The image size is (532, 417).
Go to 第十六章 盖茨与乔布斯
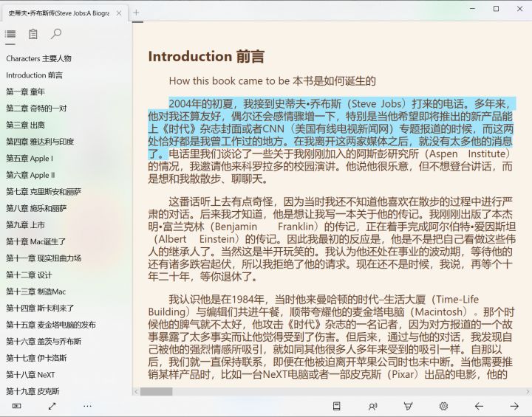click(x=44, y=342)
